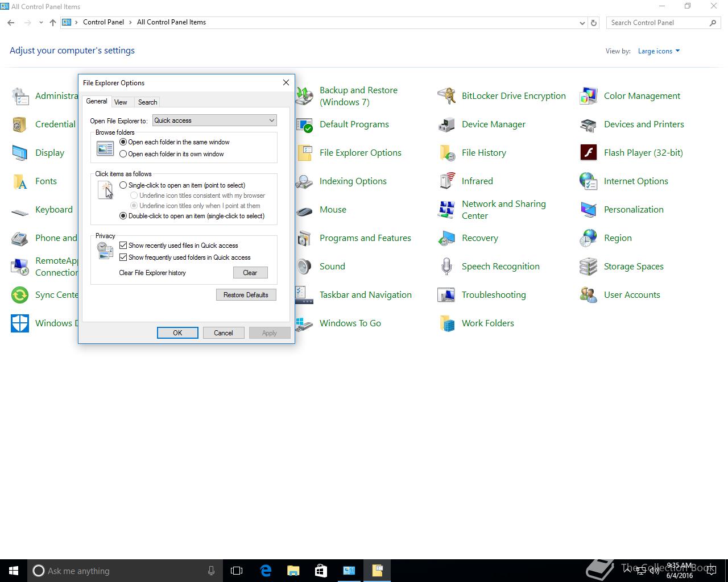Expand the Control Panel breadcrumb chevron
Screen dimensions: 728x582
point(131,22)
